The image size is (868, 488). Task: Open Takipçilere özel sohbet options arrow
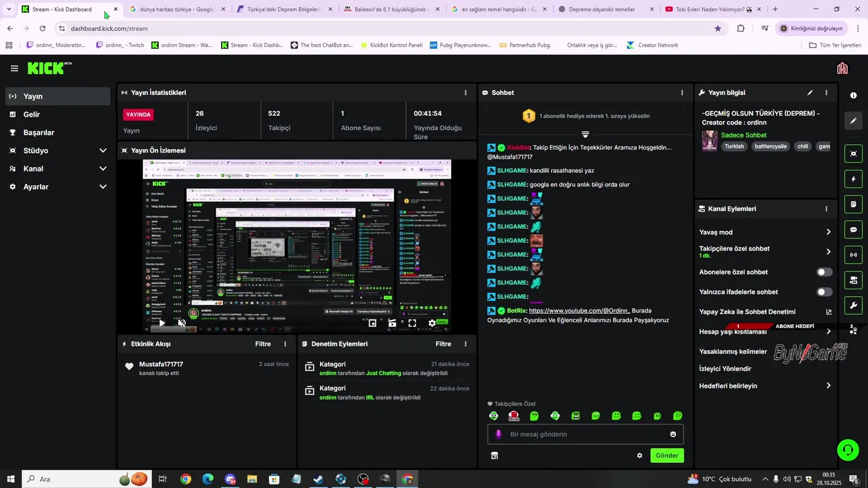828,251
